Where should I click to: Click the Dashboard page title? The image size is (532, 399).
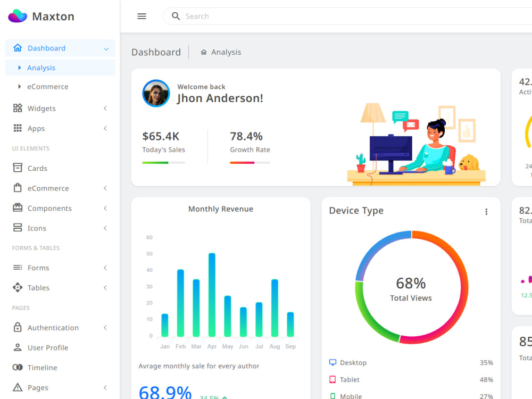point(156,52)
